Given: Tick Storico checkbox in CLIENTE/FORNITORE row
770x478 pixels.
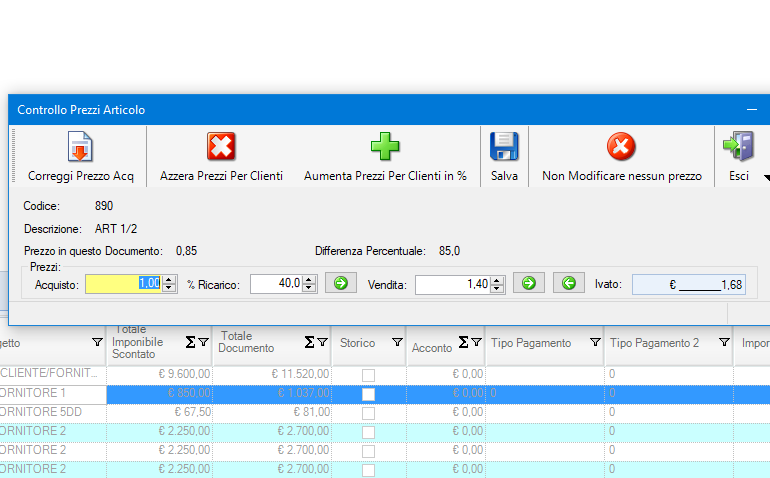Looking at the screenshot, I should (x=368, y=375).
